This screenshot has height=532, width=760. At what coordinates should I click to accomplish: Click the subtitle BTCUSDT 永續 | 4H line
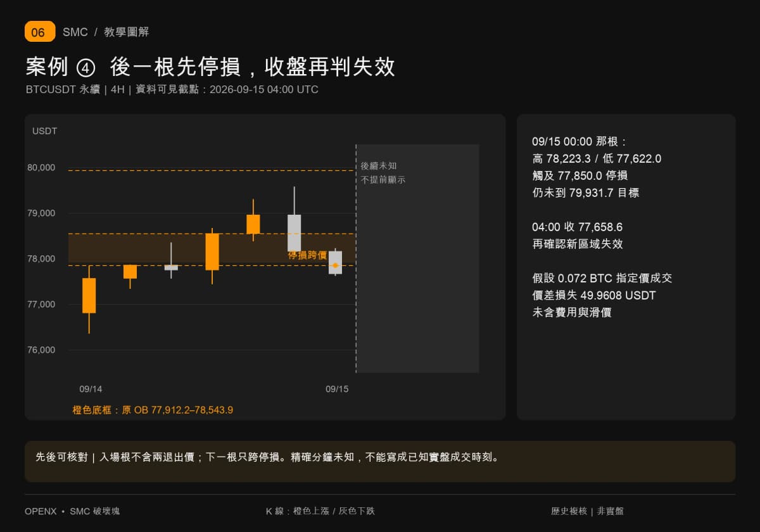point(172,90)
